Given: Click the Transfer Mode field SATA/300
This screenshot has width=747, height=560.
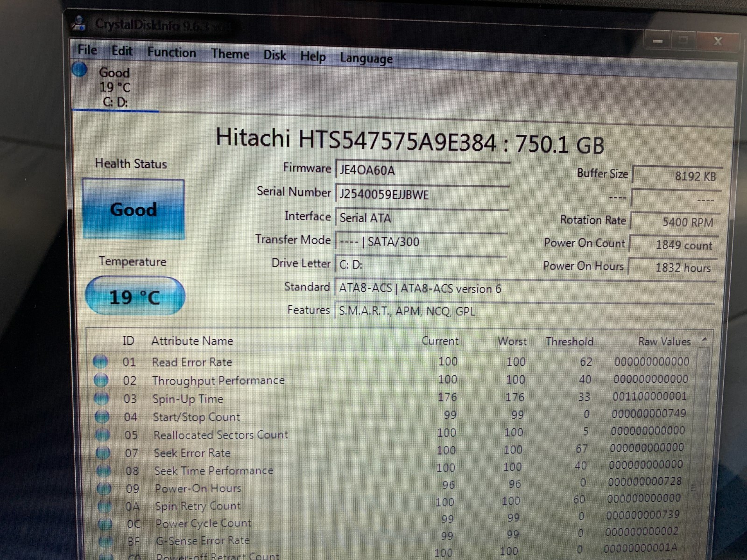Looking at the screenshot, I should point(421,242).
